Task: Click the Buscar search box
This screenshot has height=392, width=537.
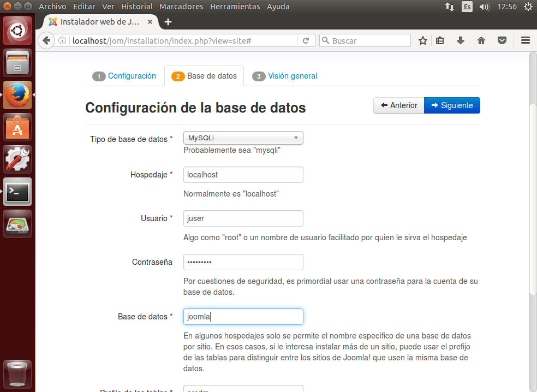Action: pos(365,41)
